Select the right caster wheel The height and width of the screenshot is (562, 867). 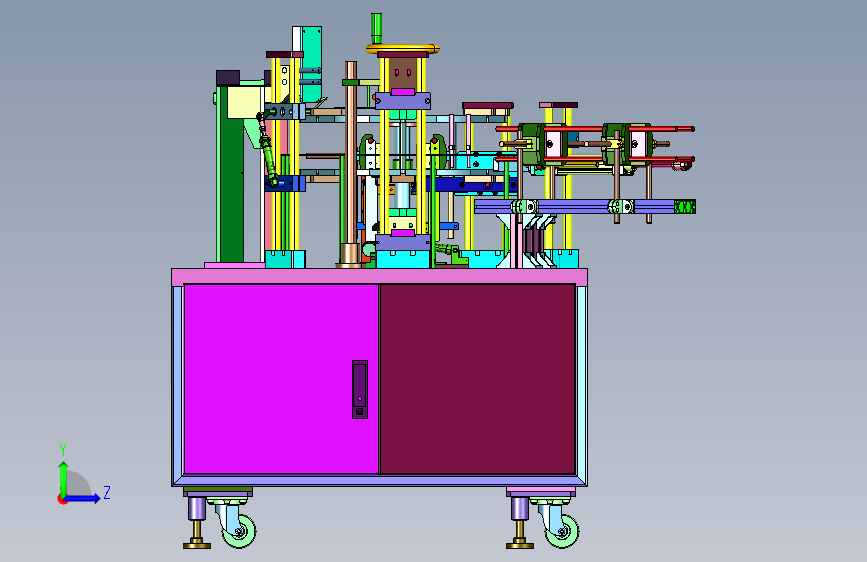pos(562,531)
